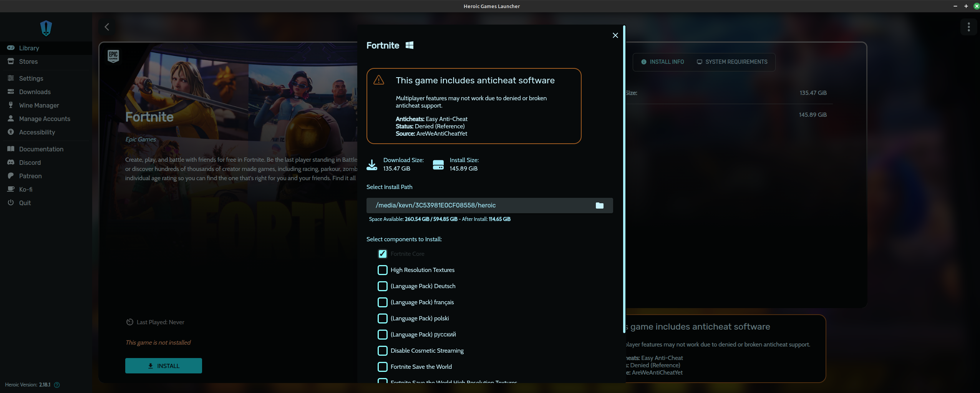Open Manage Accounts page

pyautogui.click(x=45, y=119)
